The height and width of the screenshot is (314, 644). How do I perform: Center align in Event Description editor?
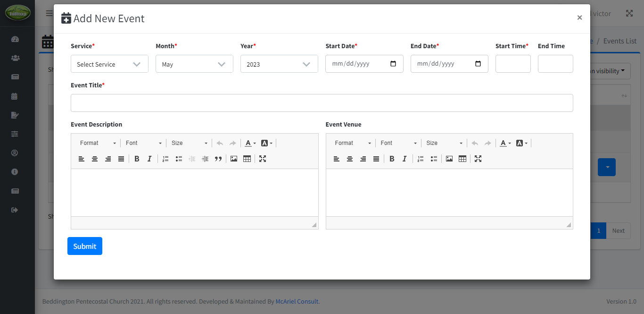click(x=95, y=159)
